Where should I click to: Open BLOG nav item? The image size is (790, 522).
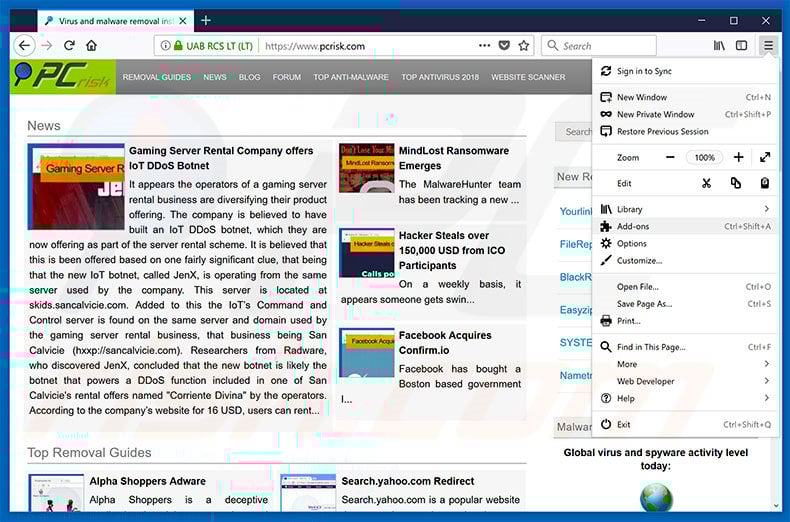click(249, 77)
